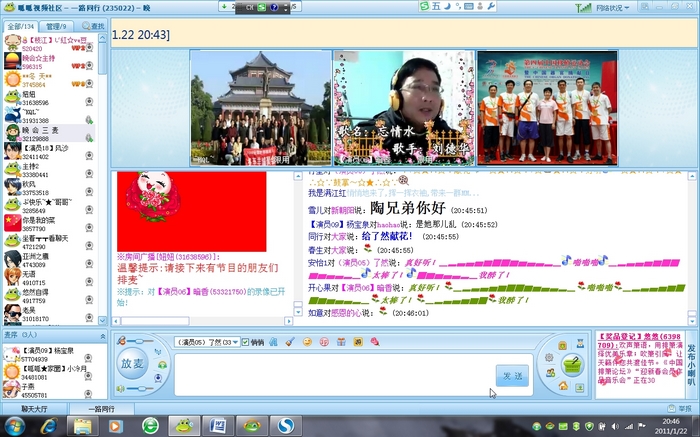Mute the microphone icon at slider
The height and width of the screenshot is (437, 700).
coord(121,341)
